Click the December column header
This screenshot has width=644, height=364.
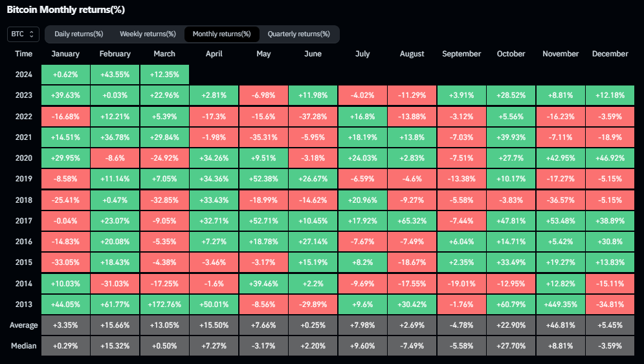click(610, 54)
